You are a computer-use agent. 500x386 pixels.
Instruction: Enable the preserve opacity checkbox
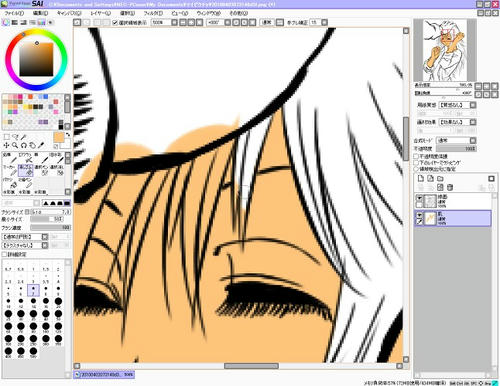click(x=416, y=156)
